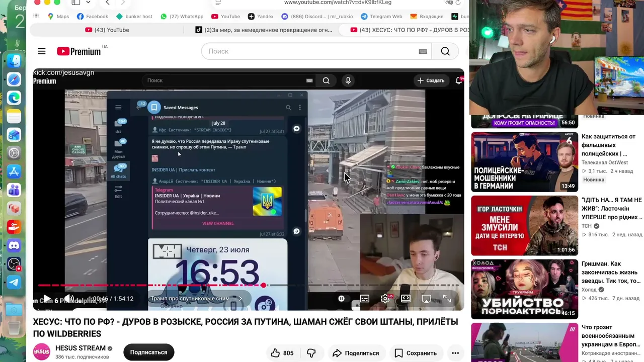This screenshot has height=362, width=644.
Task: Toggle the autoplay switch in the player
Action: tap(341, 299)
